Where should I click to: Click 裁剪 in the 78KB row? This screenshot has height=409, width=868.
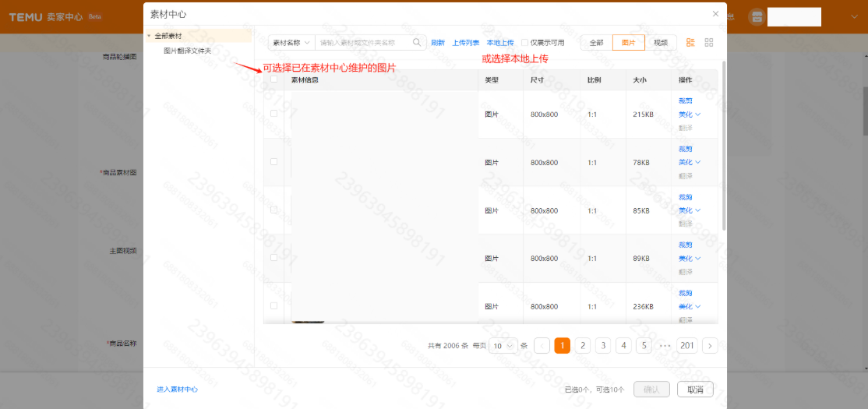tap(686, 149)
